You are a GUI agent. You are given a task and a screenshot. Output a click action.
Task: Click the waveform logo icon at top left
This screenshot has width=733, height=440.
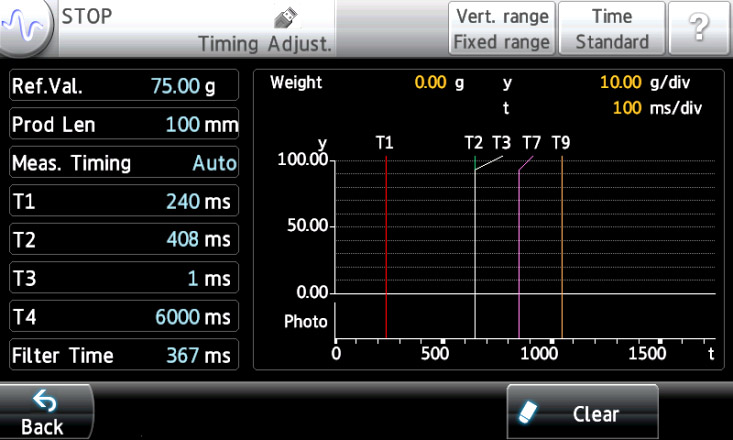pos(29,29)
